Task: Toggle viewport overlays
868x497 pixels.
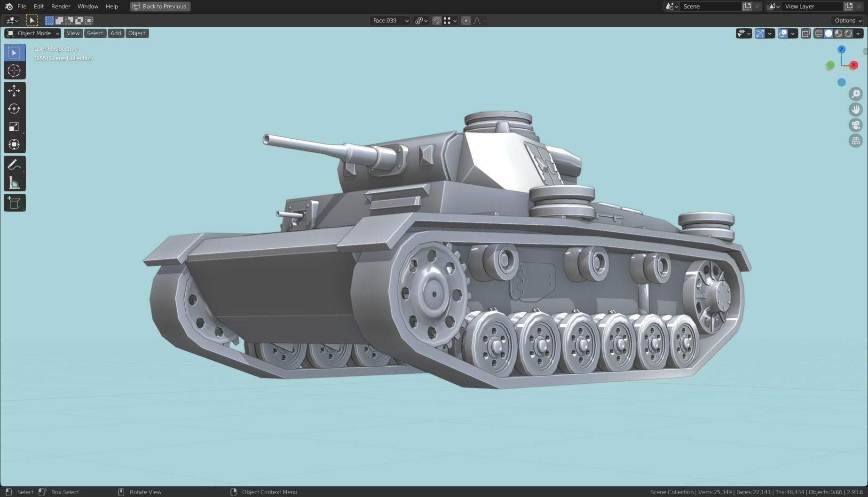Action: 783,33
